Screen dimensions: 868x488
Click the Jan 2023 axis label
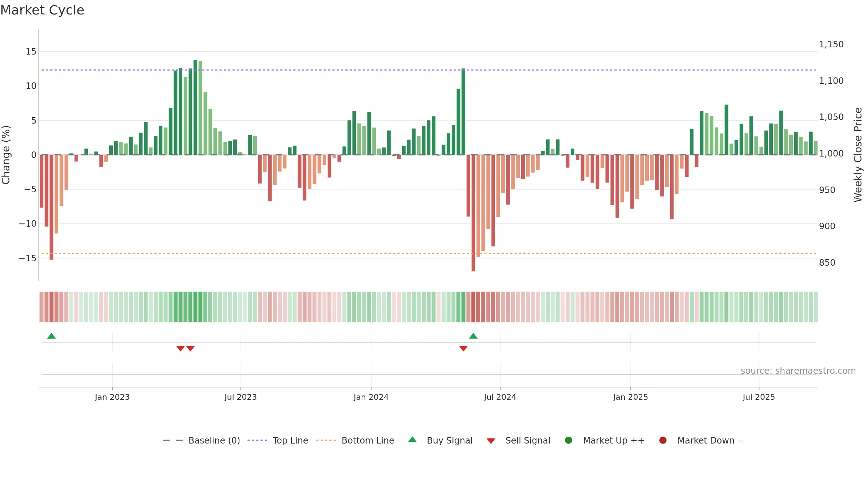112,397
